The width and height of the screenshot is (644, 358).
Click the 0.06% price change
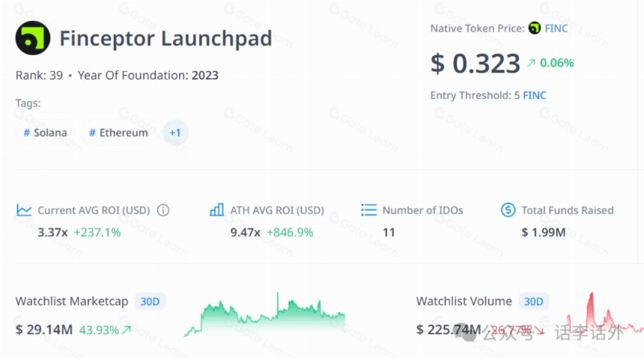(556, 63)
